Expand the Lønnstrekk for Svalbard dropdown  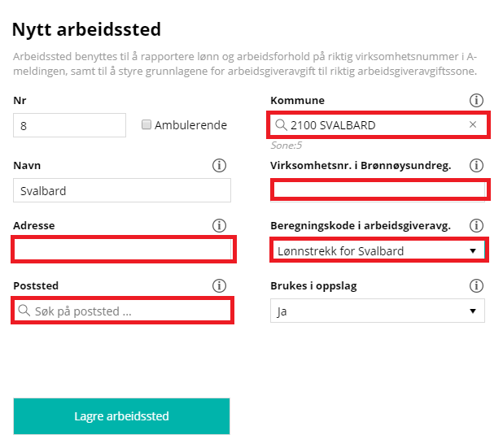(378, 250)
